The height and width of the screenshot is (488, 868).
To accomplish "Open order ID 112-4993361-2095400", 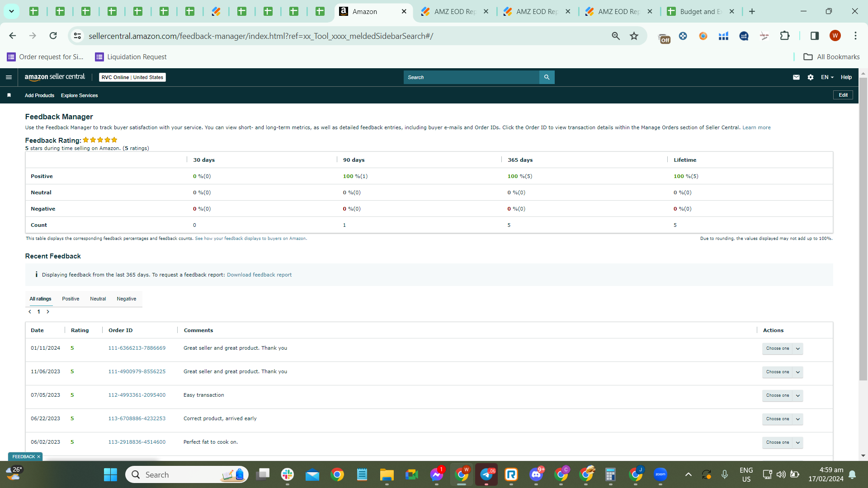I will [x=137, y=395].
